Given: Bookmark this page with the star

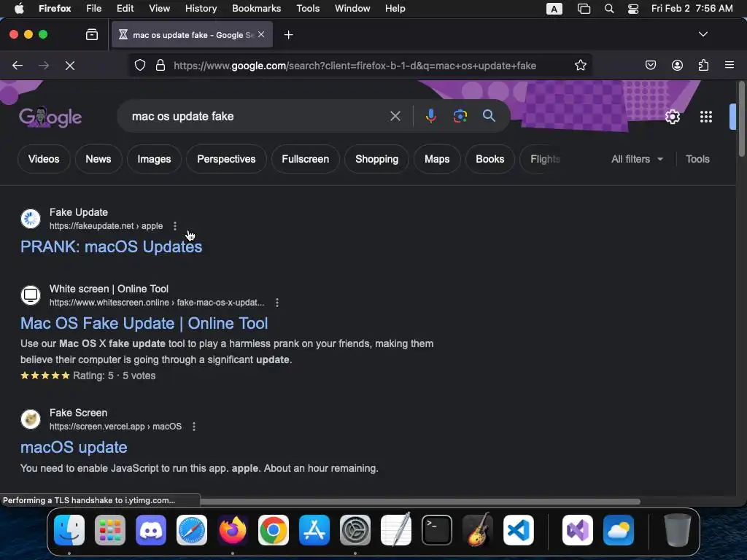Looking at the screenshot, I should [x=580, y=65].
